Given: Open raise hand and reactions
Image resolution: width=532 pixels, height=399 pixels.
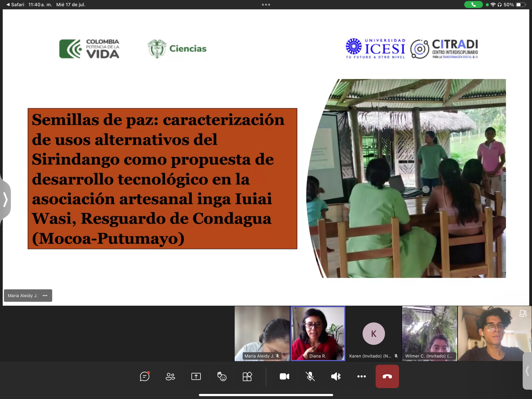Looking at the screenshot, I should point(222,376).
